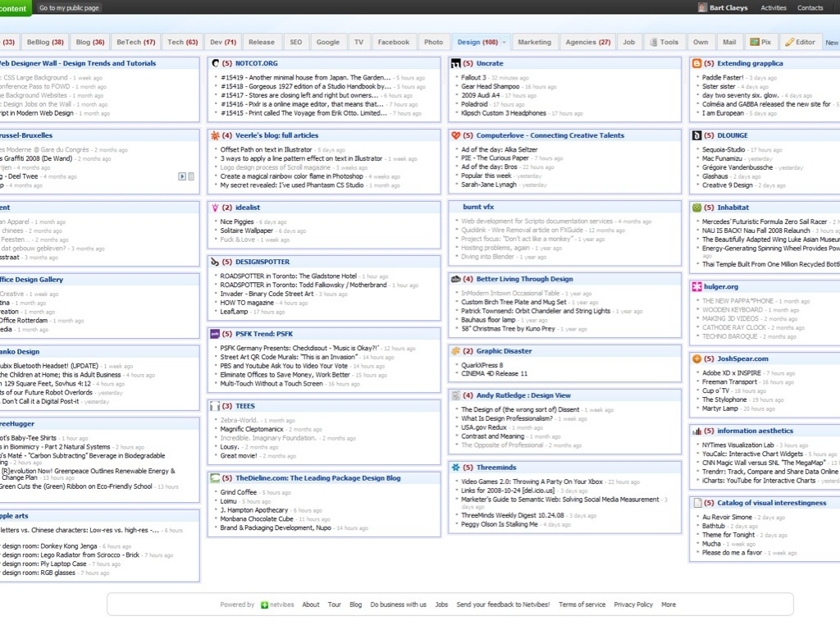
Task: Click the NOTCOT.ORG feed favicon
Action: click(215, 63)
